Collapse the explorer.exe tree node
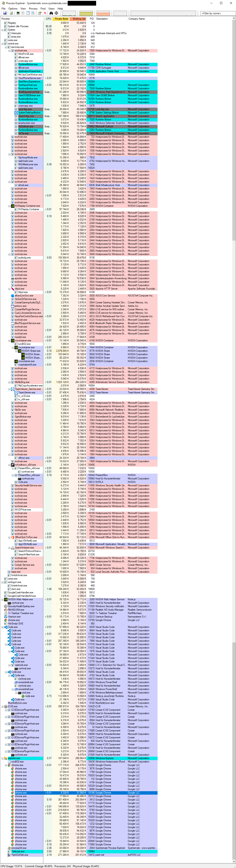The image size is (236, 868). (2, 758)
